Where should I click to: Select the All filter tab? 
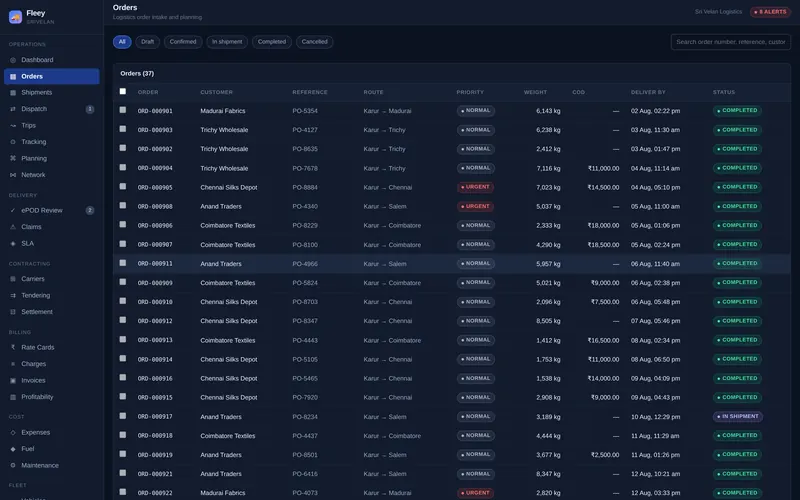pyautogui.click(x=122, y=42)
